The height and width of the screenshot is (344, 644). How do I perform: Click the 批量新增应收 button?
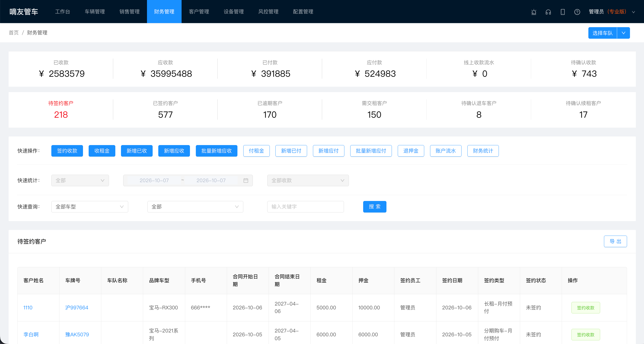pyautogui.click(x=216, y=151)
